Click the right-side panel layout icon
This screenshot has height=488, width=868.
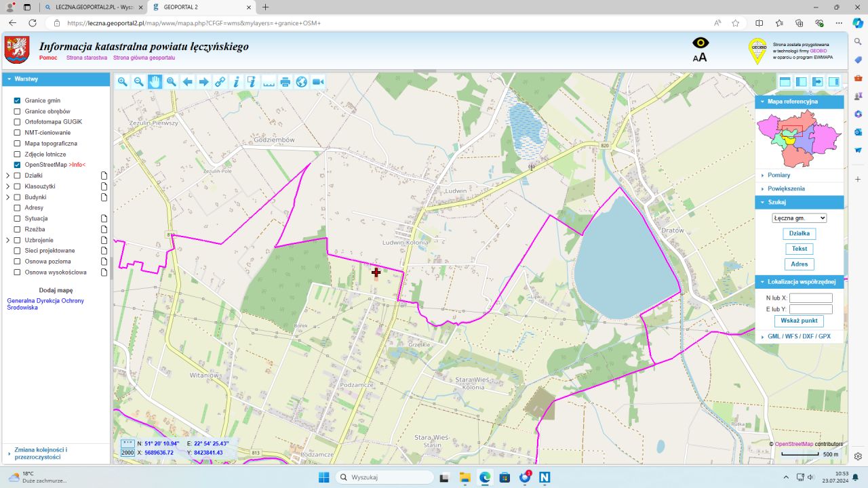tap(834, 82)
